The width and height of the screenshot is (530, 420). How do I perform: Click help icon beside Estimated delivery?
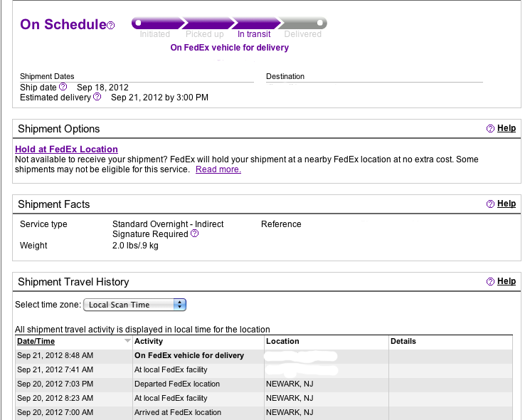[x=97, y=97]
